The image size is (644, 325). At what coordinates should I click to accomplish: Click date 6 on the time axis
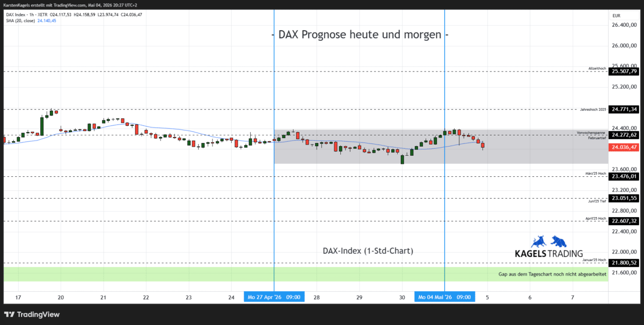click(x=530, y=298)
